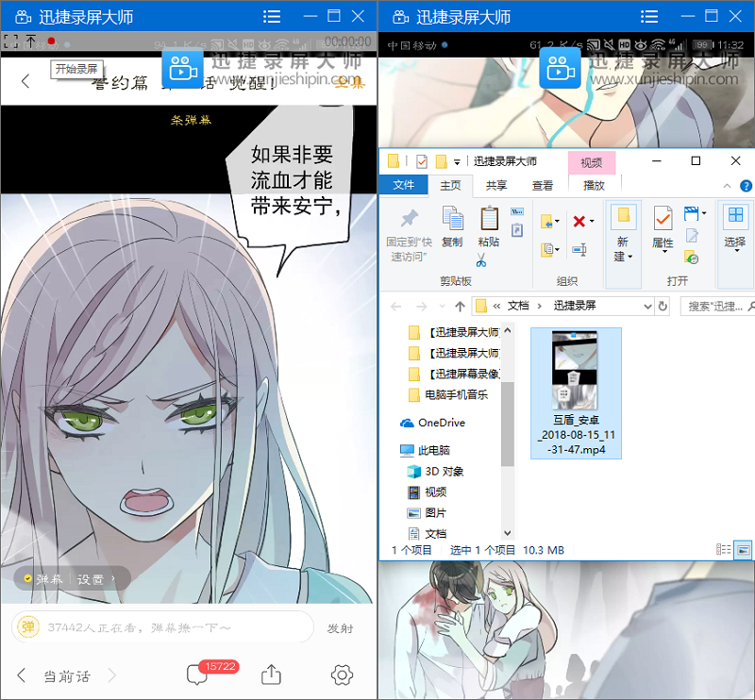The height and width of the screenshot is (700, 755).
Task: Click the properties checkmark icon in quick access toolbar
Action: coord(421,161)
